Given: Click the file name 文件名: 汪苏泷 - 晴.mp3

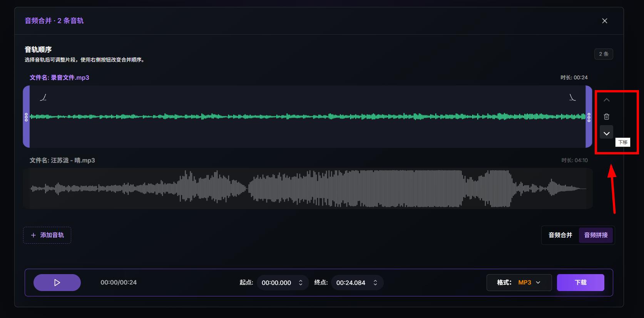Looking at the screenshot, I should point(62,161).
